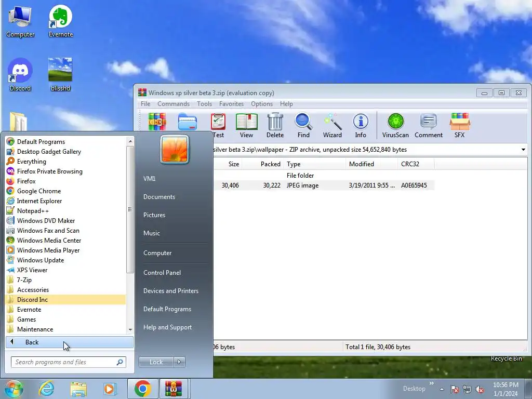Image resolution: width=532 pixels, height=399 pixels.
Task: Open the WinRAR address bar dropdown
Action: [x=524, y=150]
